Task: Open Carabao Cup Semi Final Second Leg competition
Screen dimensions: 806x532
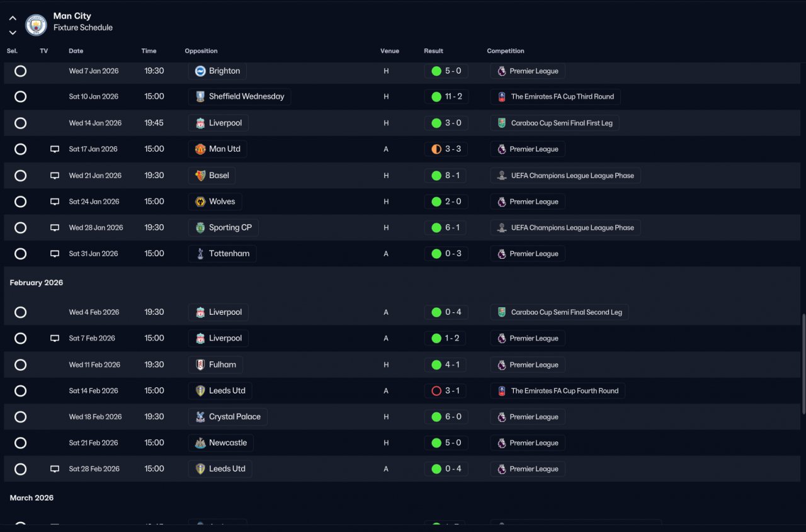Action: tap(559, 312)
